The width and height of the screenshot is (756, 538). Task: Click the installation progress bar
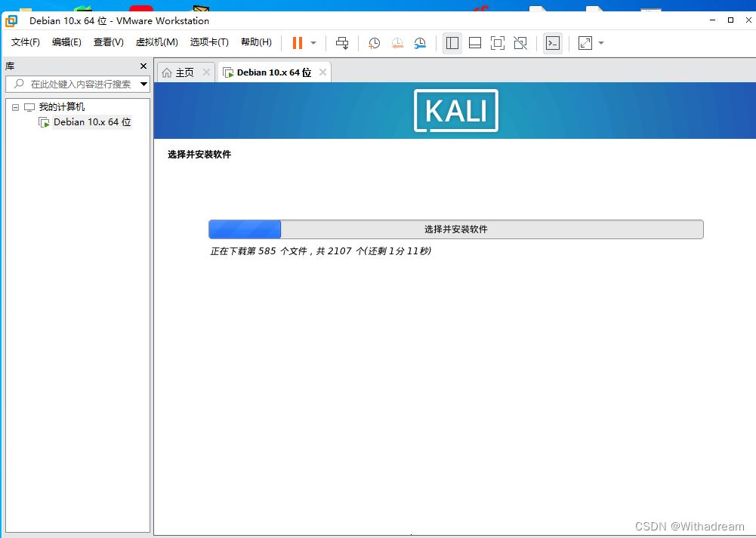pos(455,229)
